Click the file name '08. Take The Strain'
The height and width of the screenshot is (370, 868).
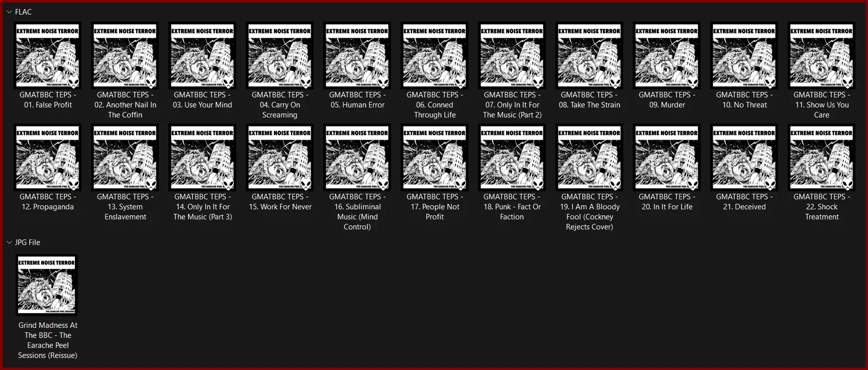[x=590, y=100]
